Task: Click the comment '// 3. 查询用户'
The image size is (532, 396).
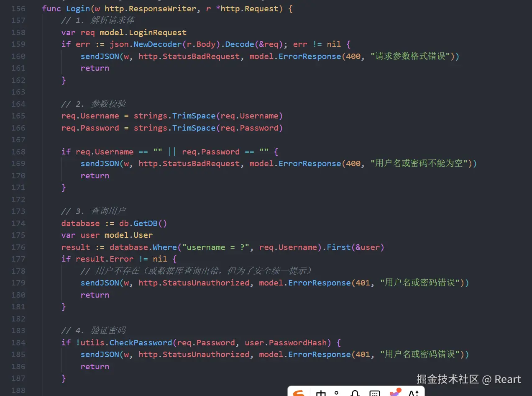Action: click(x=94, y=211)
